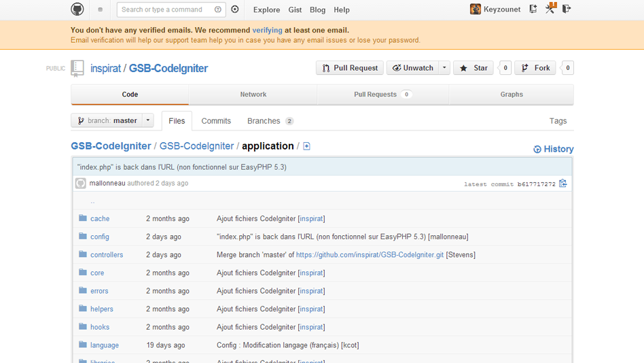This screenshot has width=644, height=363.
Task: Focus the search or command field
Action: coord(171,10)
